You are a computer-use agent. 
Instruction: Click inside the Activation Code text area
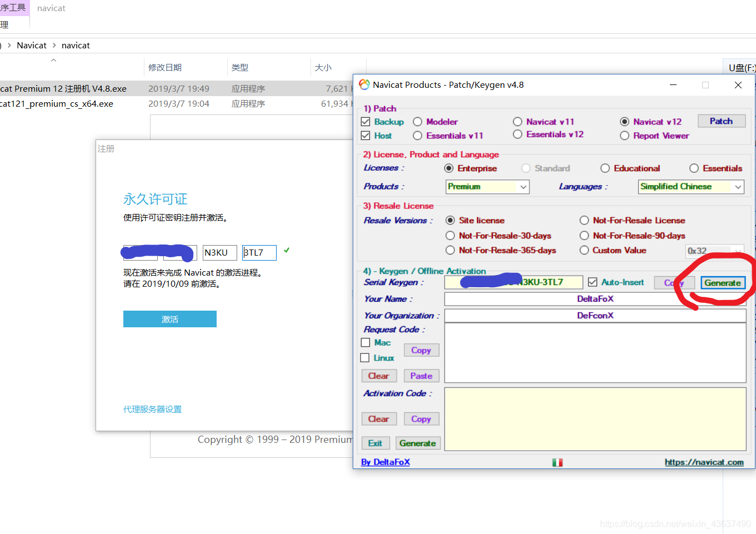[x=595, y=419]
